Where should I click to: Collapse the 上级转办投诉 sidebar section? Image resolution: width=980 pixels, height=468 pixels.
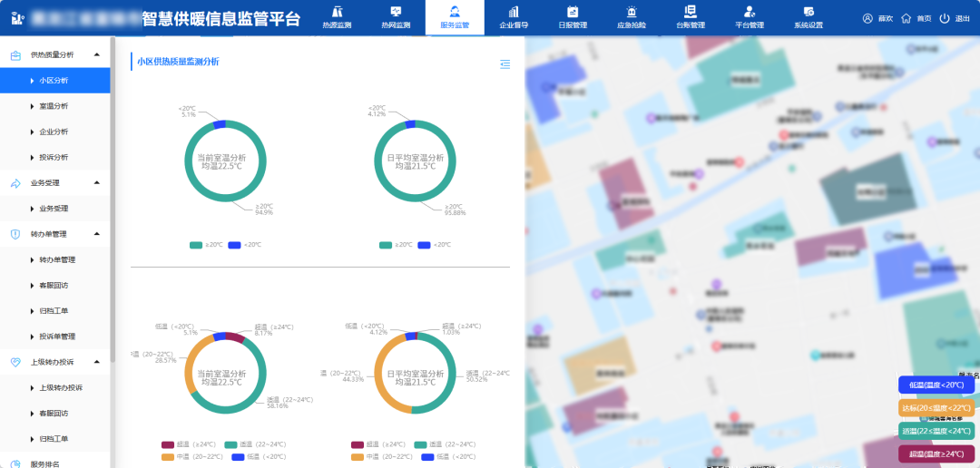tap(97, 362)
